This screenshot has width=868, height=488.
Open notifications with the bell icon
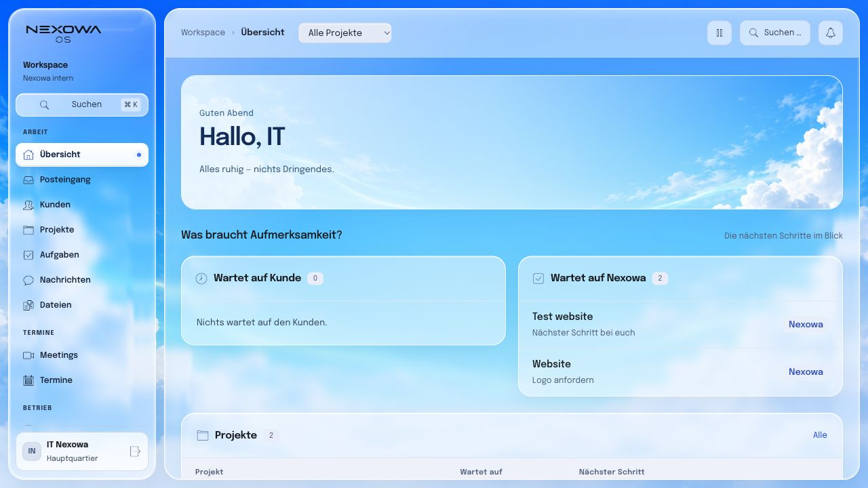[831, 33]
